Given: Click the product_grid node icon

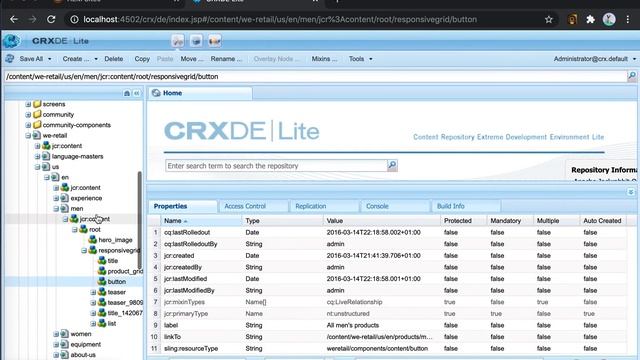Looking at the screenshot, I should point(102,271).
